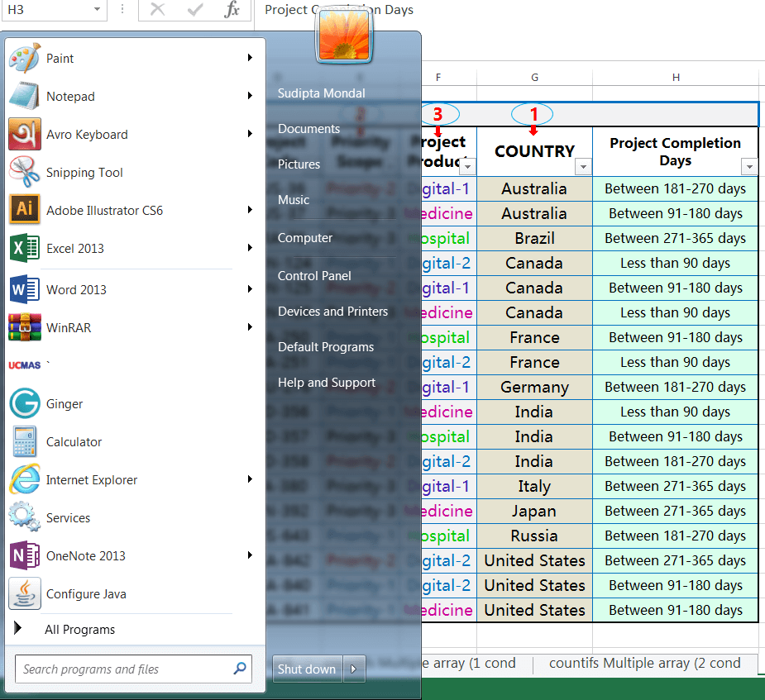Select the Germany country cell
This screenshot has width=765, height=700.
pos(535,387)
